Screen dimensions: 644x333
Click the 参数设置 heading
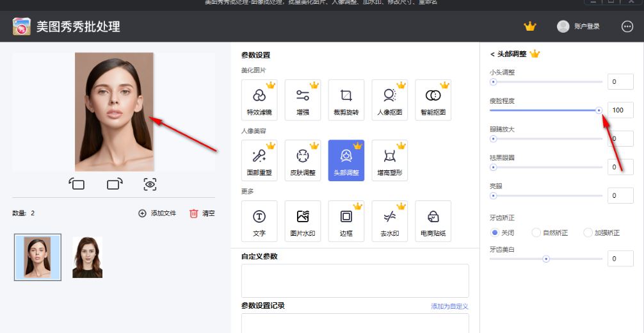tap(256, 56)
